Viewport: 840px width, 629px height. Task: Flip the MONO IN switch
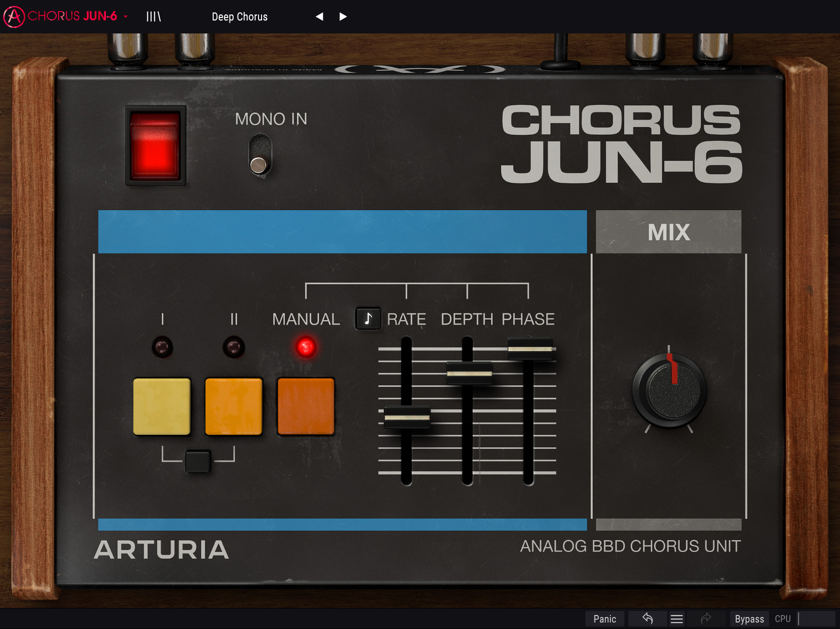(x=260, y=155)
